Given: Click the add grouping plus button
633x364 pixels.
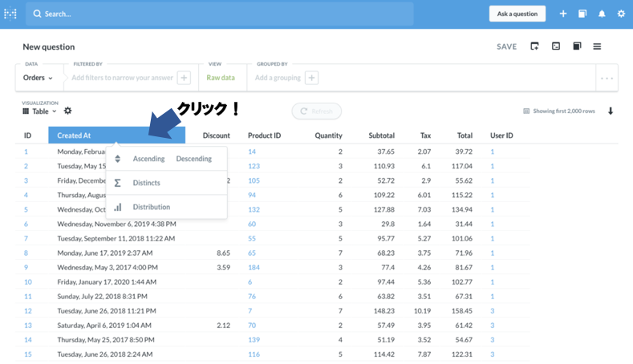Looking at the screenshot, I should [x=311, y=78].
